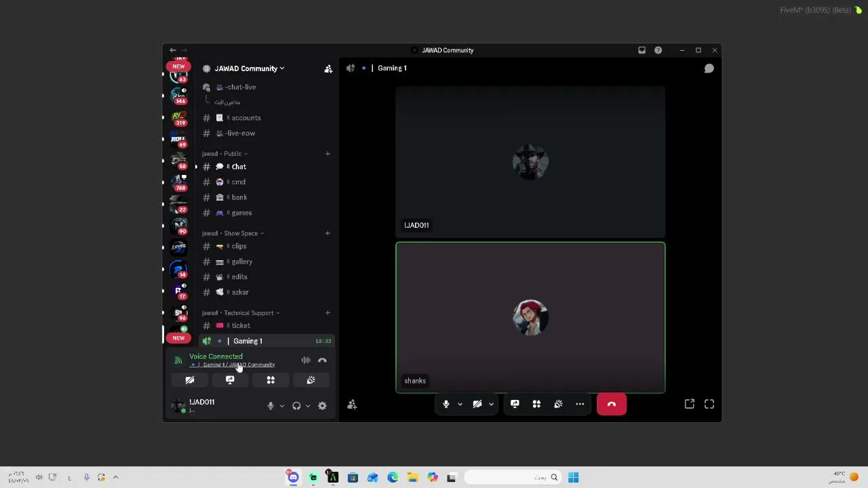The width and height of the screenshot is (868, 488).
Task: Select the !JAD011 video tile
Action: click(x=530, y=162)
